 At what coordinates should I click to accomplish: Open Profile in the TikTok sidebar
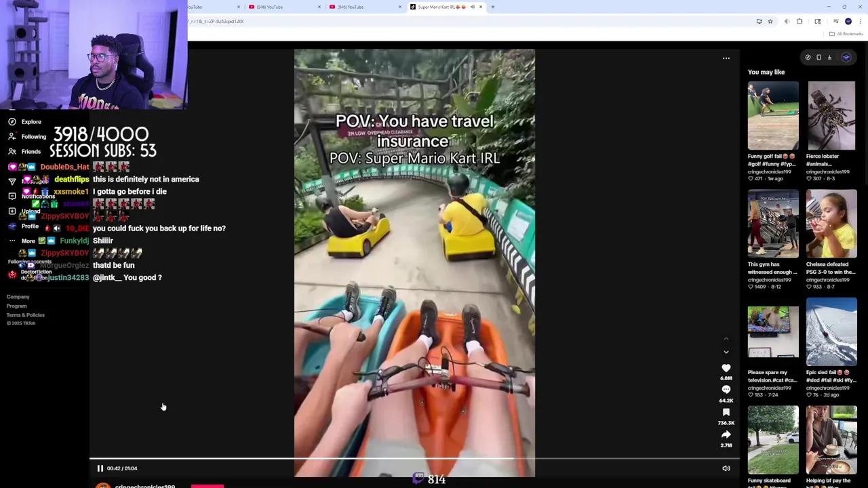(x=30, y=226)
